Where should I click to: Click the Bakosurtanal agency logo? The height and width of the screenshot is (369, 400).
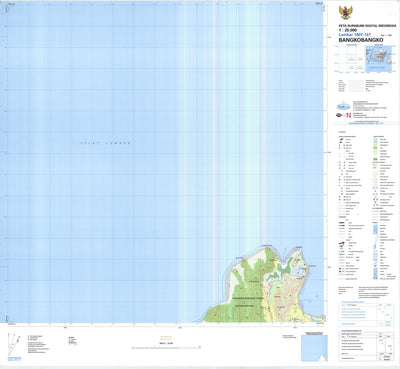(x=343, y=107)
